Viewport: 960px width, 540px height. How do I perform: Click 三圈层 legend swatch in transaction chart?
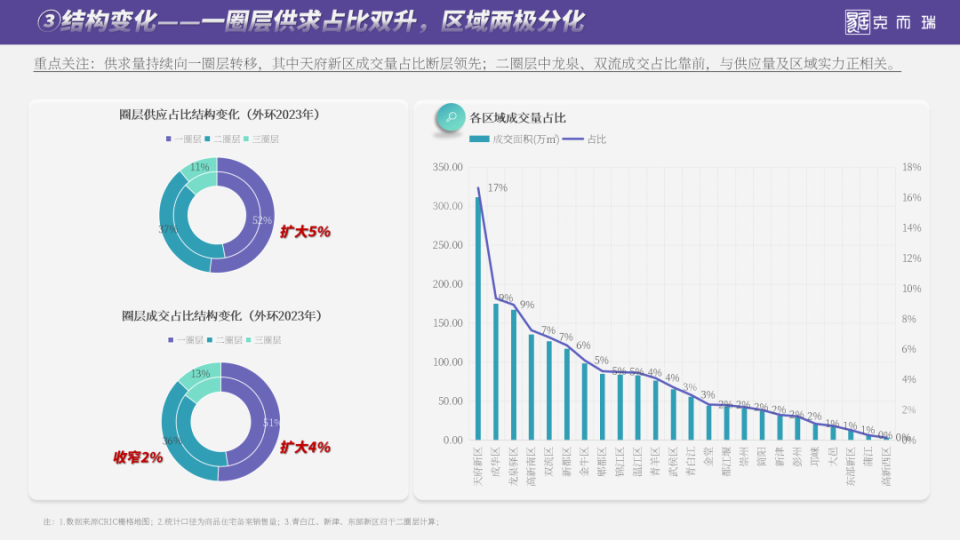click(249, 340)
